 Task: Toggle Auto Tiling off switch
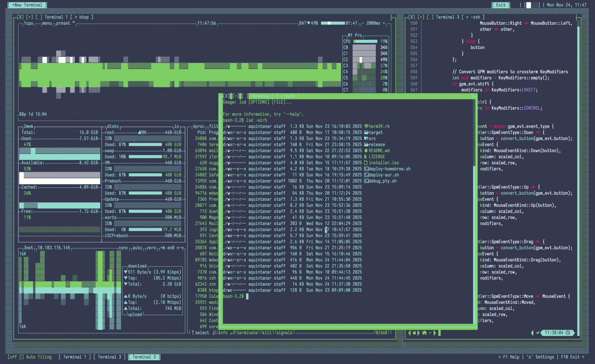pyautogui.click(x=15, y=357)
